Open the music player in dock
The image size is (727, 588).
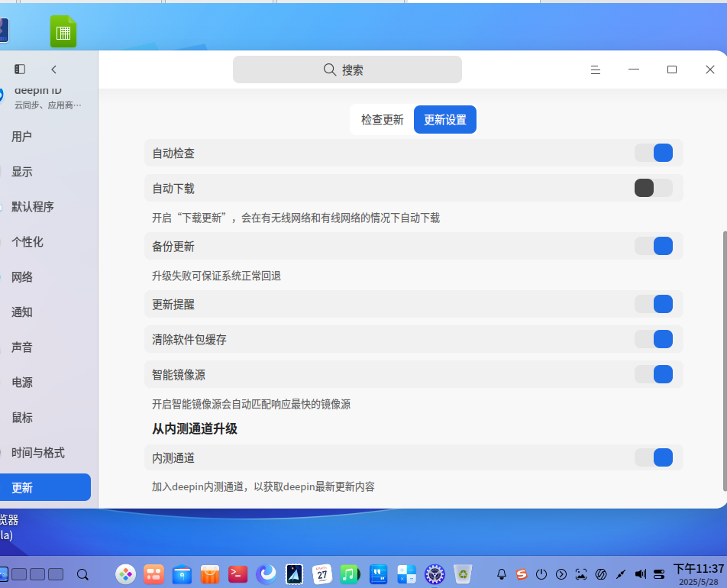tap(350, 574)
